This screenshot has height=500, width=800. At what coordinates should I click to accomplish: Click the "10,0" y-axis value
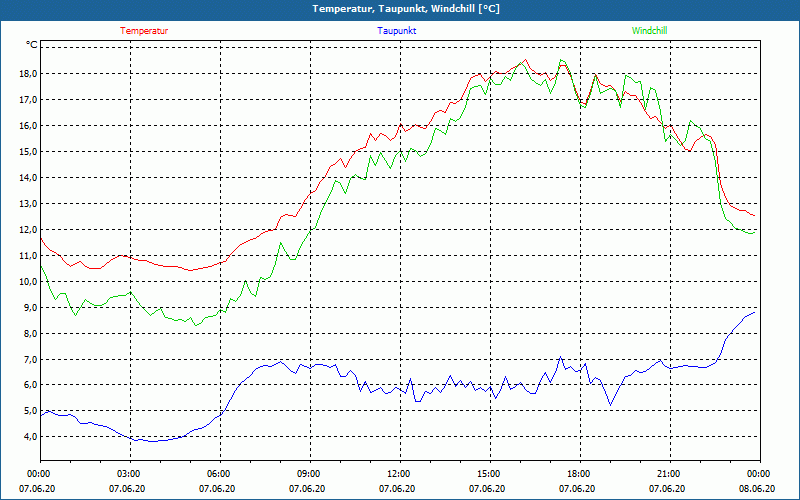(x=28, y=282)
